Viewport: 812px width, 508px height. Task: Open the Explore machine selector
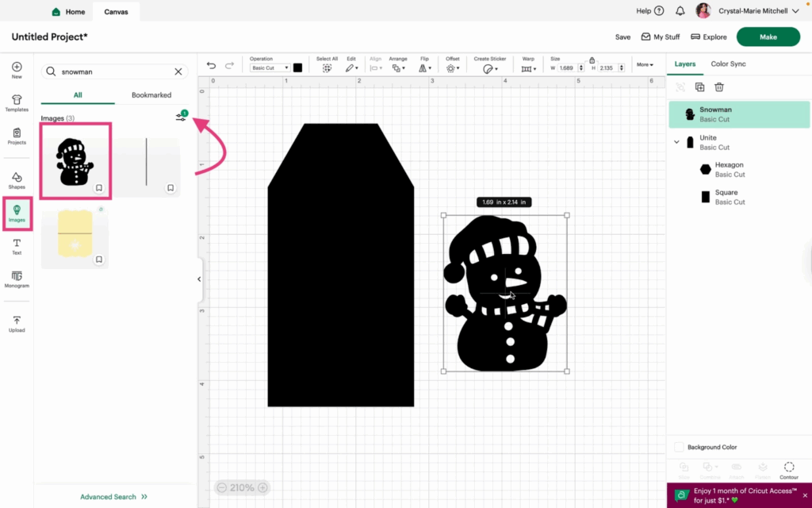coord(708,37)
